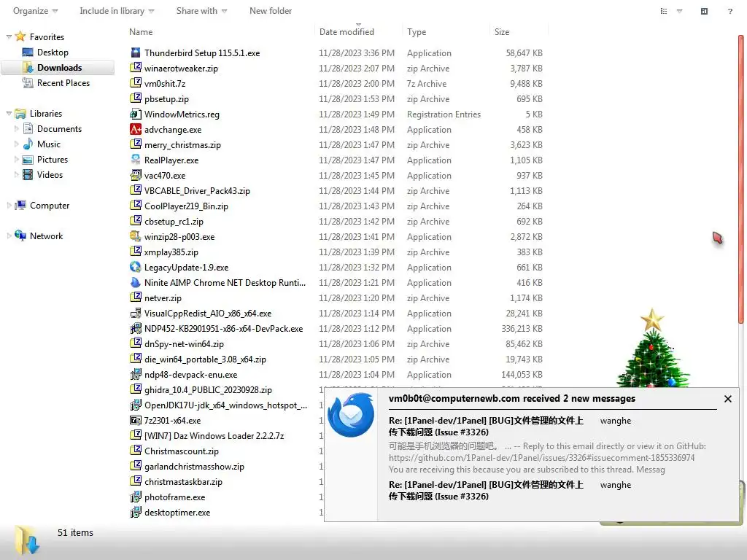Click the OpenJDK17U installer file icon
Image resolution: width=747 pixels, height=560 pixels.
pyautogui.click(x=136, y=405)
